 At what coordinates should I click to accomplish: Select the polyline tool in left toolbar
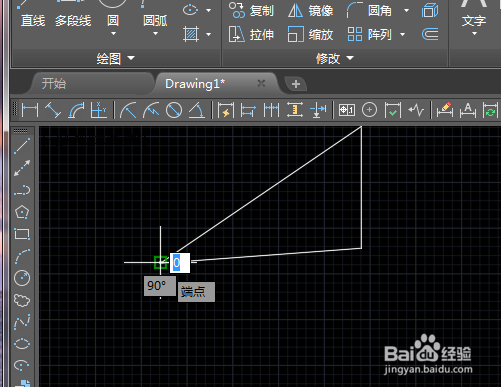(22, 190)
